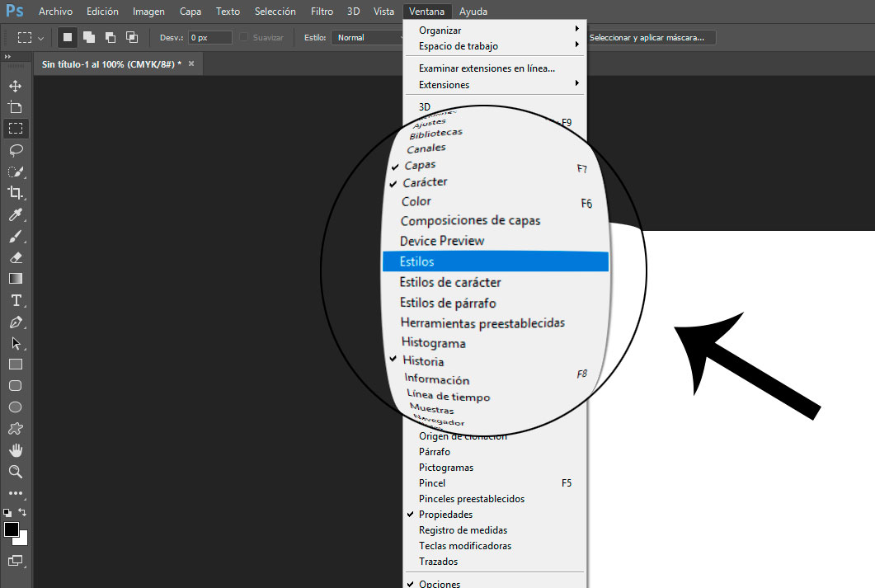The height and width of the screenshot is (588, 875).
Task: Click the Ventana menu title
Action: coord(426,12)
